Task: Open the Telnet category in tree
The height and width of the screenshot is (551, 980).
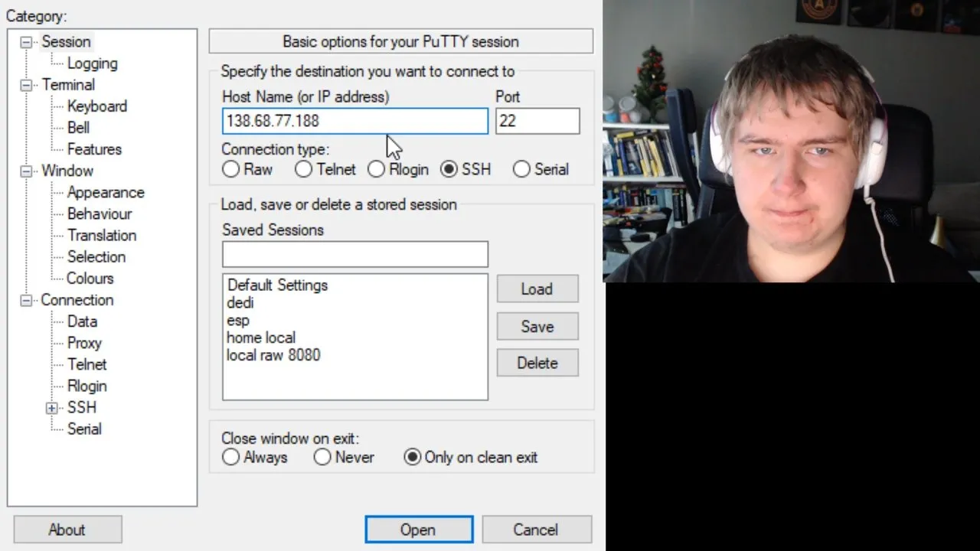Action: pos(87,364)
